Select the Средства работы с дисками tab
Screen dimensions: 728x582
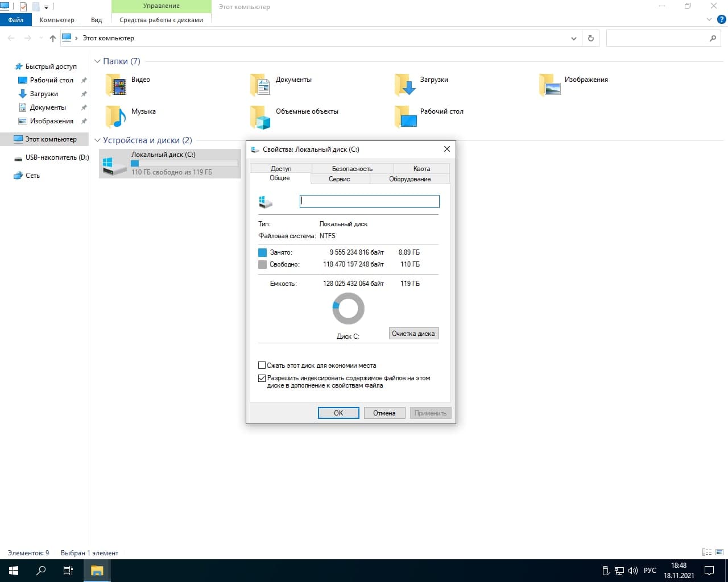click(x=162, y=20)
